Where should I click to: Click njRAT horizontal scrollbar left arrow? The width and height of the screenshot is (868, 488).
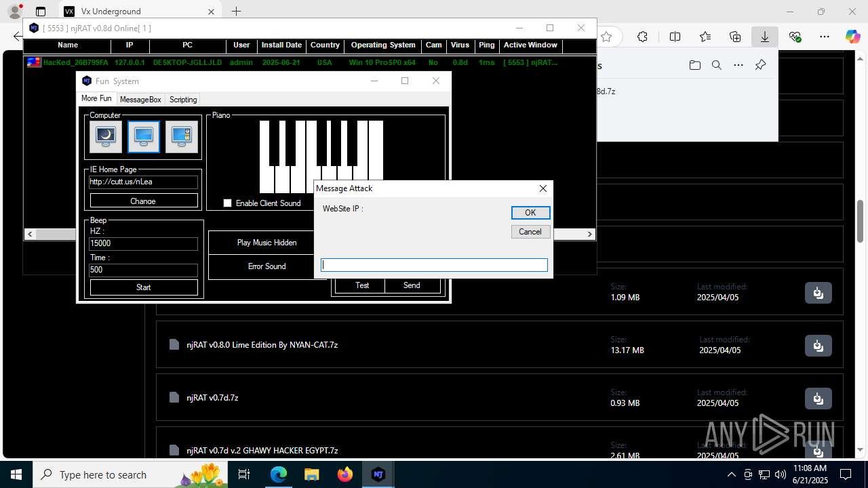[30, 234]
